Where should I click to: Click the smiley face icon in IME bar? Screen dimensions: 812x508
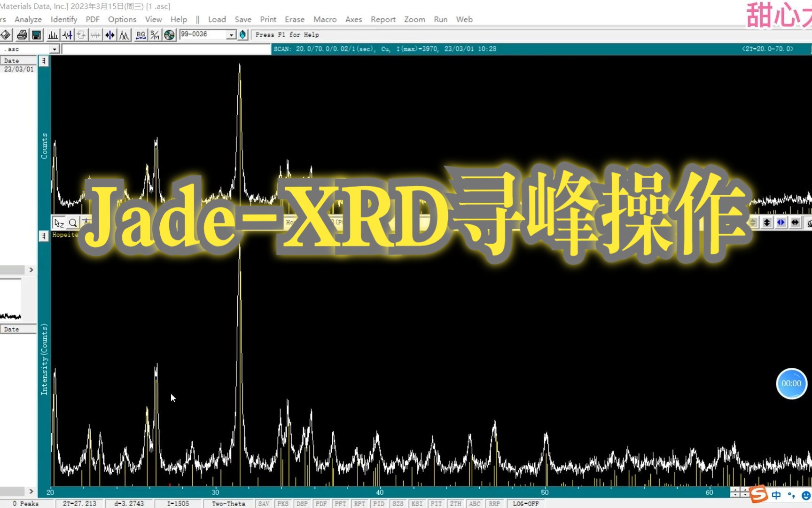pyautogui.click(x=806, y=496)
